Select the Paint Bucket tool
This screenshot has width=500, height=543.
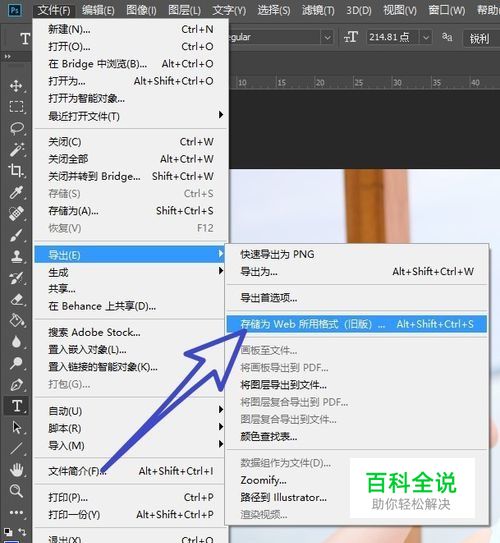click(x=17, y=320)
